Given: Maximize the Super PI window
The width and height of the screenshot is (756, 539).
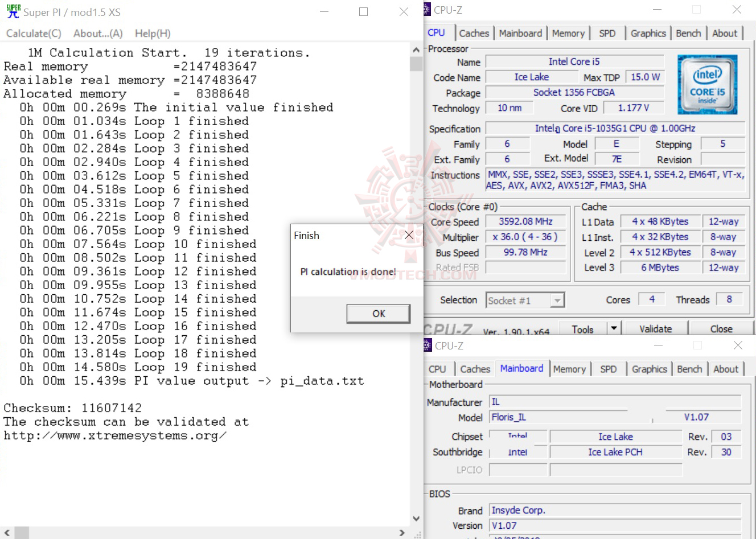Looking at the screenshot, I should 363,12.
